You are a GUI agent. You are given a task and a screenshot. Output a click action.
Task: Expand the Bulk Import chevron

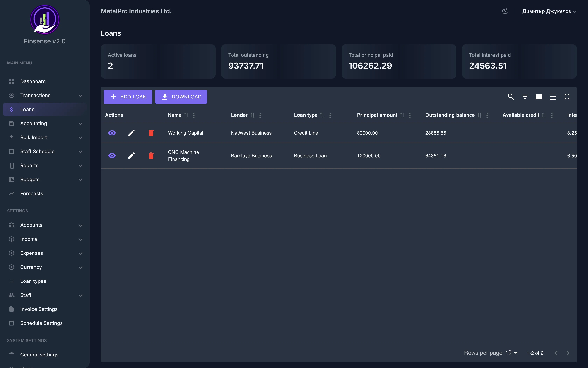coord(80,138)
